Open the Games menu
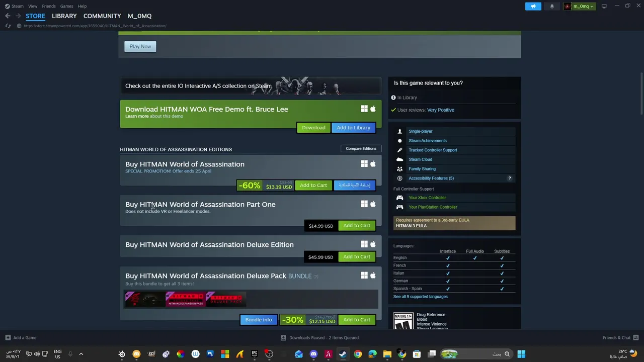The image size is (644, 362). [x=66, y=6]
